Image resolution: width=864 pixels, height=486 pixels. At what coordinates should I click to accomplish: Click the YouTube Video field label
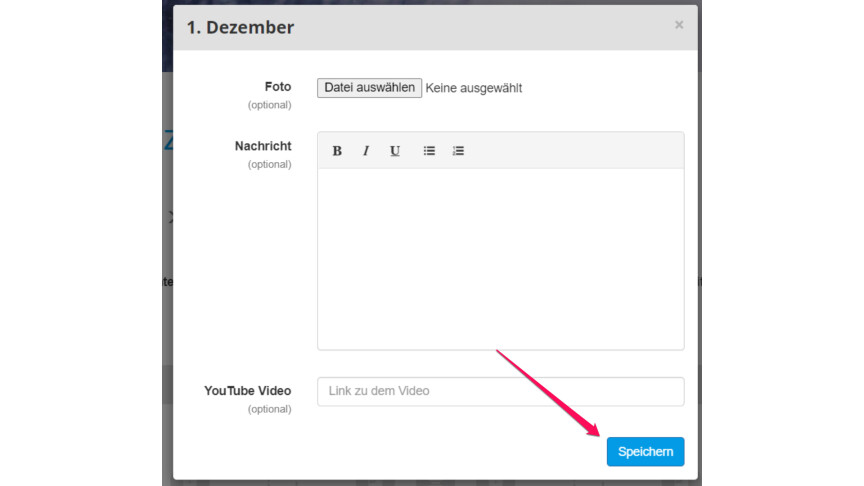pyautogui.click(x=247, y=391)
